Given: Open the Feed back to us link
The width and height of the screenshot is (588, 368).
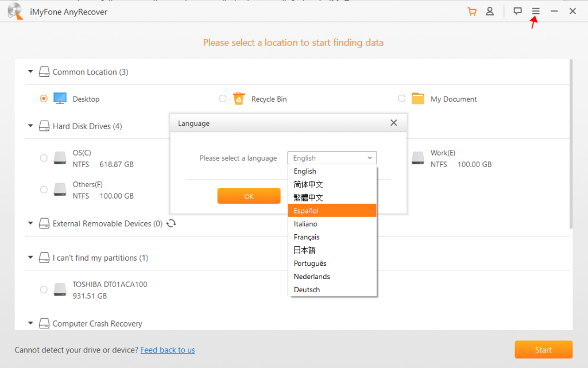Looking at the screenshot, I should (x=168, y=350).
